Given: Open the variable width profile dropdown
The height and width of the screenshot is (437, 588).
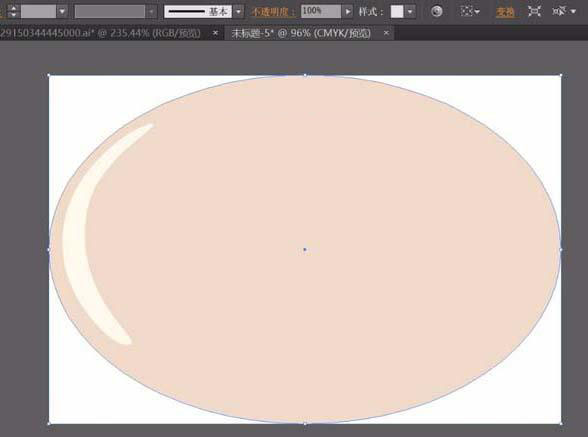Looking at the screenshot, I should (115, 12).
